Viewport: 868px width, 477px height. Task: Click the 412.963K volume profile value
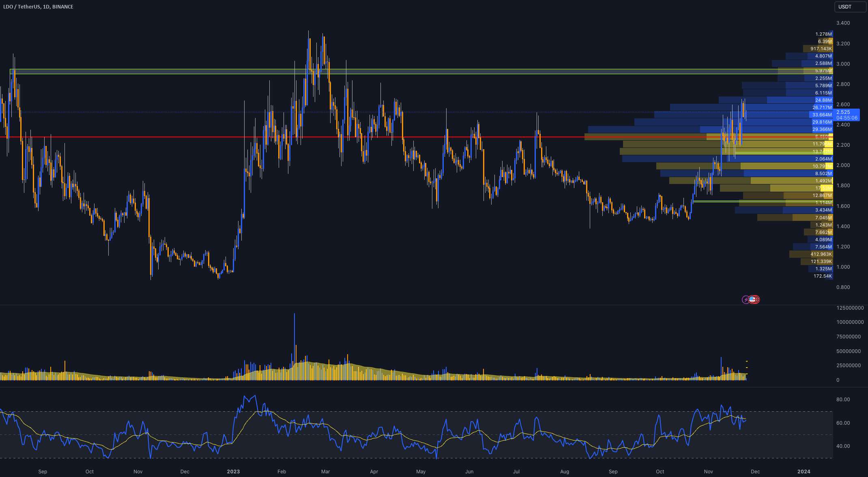[x=821, y=254]
